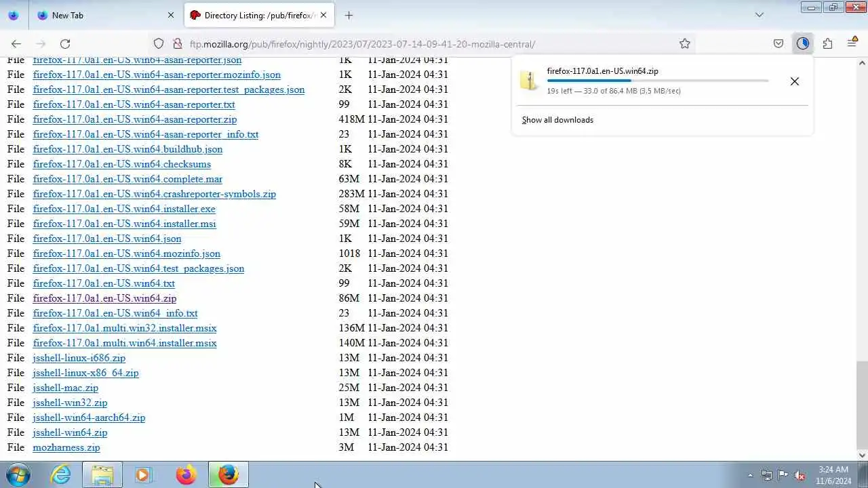Click the download progress bar
This screenshot has height=488, width=868.
coord(658,81)
